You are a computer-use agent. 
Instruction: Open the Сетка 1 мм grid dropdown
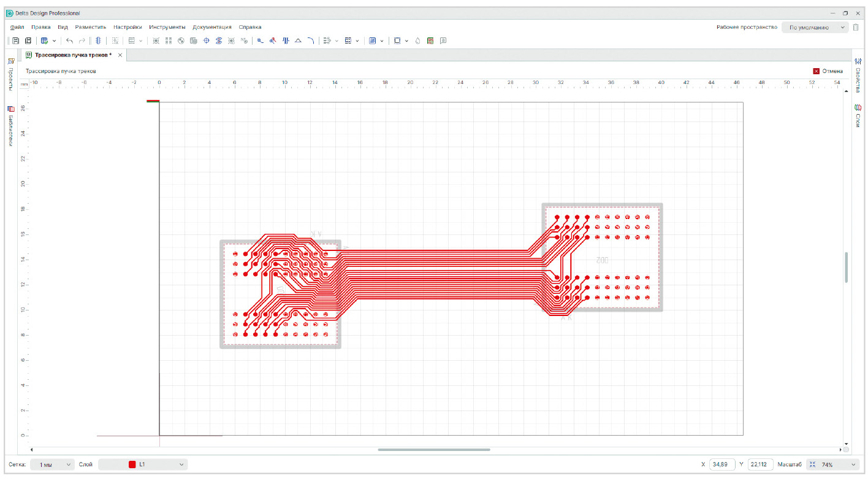[x=52, y=465]
